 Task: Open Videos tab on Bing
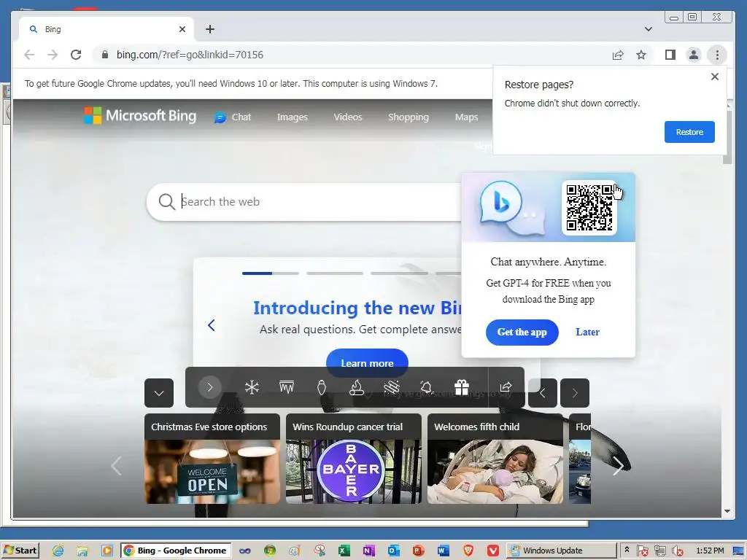(348, 117)
